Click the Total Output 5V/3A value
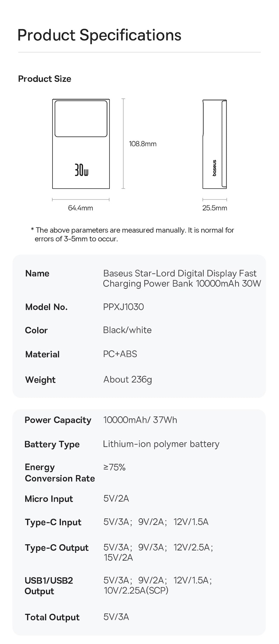The width and height of the screenshot is (279, 644). [x=116, y=617]
